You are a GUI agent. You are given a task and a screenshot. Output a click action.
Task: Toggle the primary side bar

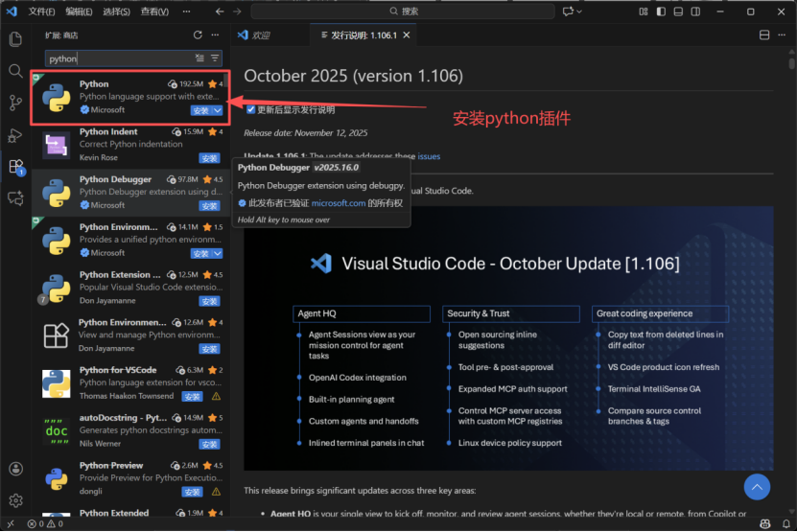click(661, 12)
